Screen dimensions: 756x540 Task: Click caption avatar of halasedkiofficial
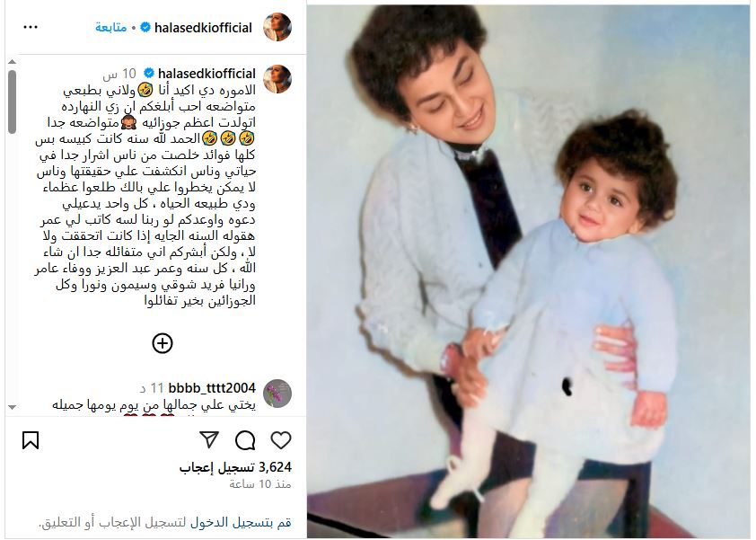pyautogui.click(x=277, y=79)
